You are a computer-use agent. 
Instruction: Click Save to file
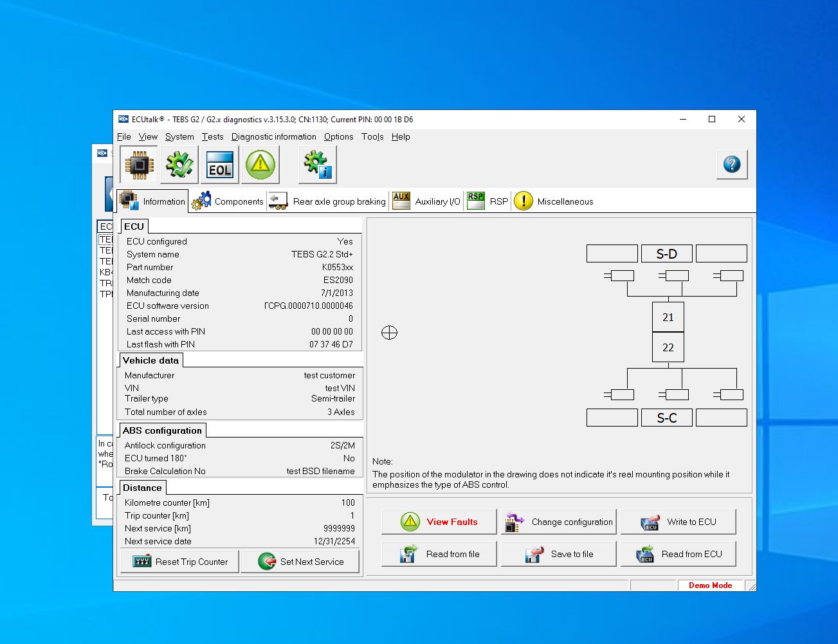pyautogui.click(x=558, y=553)
